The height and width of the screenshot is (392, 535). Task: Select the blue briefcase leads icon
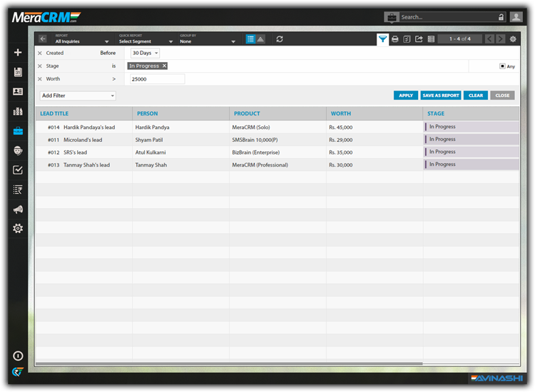(x=18, y=131)
